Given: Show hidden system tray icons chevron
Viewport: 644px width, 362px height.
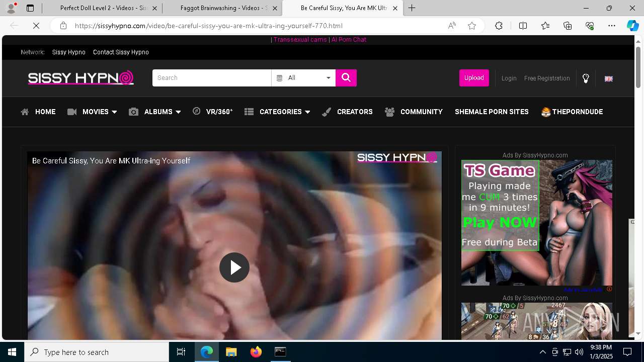Looking at the screenshot, I should click(542, 352).
